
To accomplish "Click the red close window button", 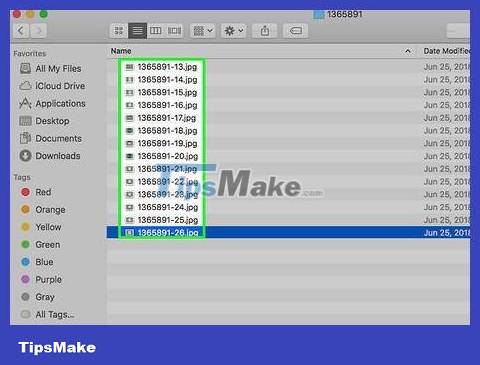I will click(x=17, y=14).
